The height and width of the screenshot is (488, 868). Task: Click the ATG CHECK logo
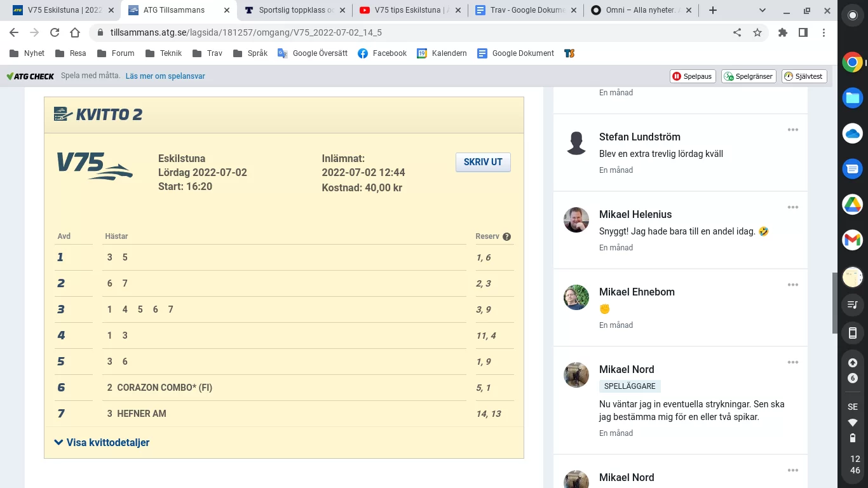[29, 76]
